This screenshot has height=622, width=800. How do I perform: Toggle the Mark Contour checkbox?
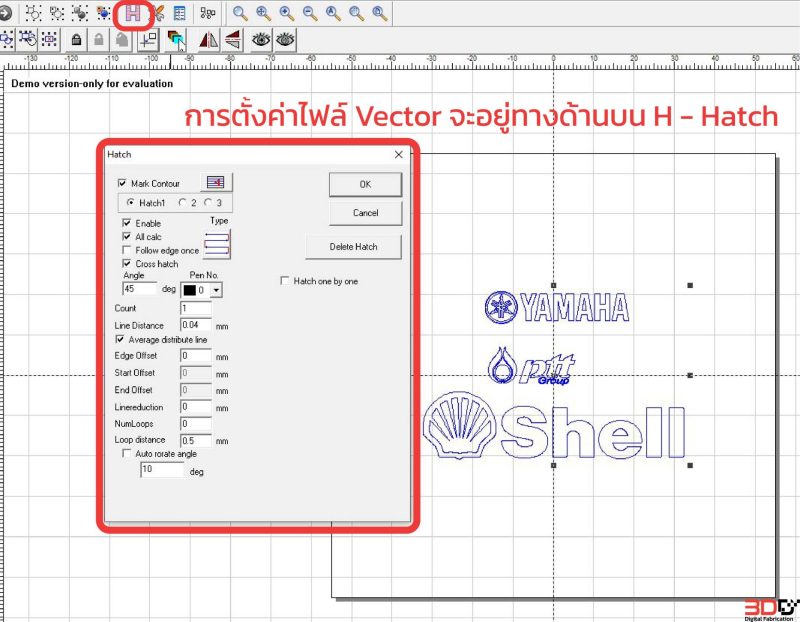point(122,183)
